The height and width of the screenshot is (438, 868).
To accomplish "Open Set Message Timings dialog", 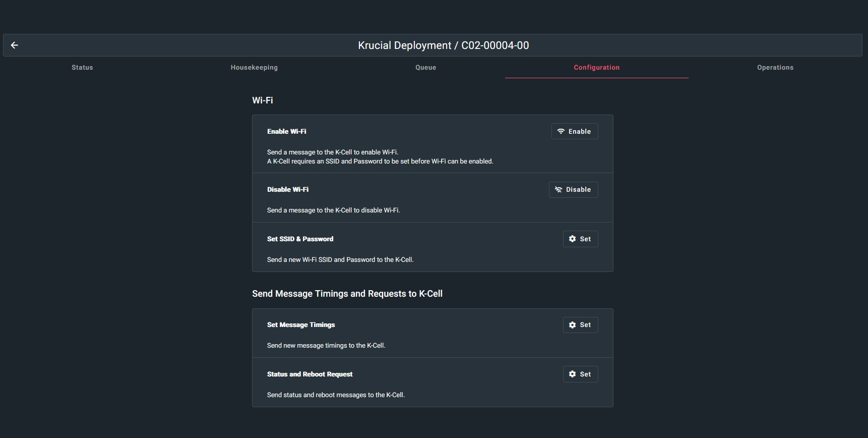I will pyautogui.click(x=581, y=325).
